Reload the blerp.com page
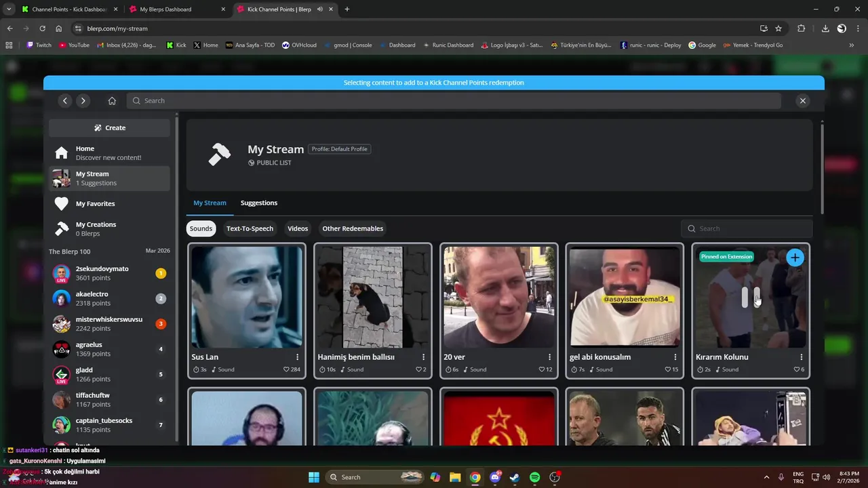Screen dimensions: 868x488 point(42,28)
